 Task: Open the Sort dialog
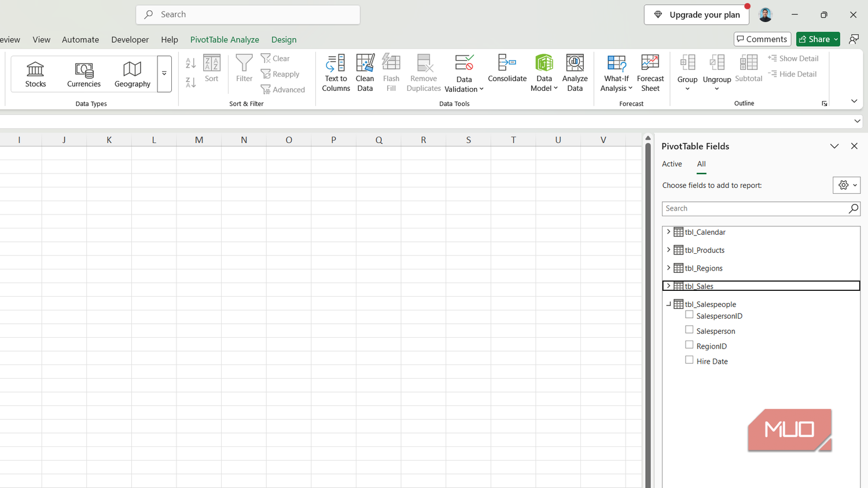point(212,68)
